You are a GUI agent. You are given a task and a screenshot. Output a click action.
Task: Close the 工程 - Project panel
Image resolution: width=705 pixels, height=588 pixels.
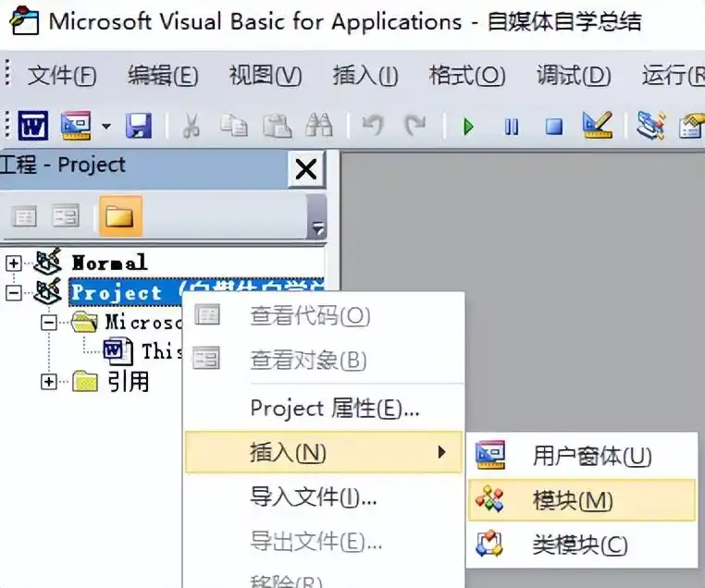click(x=305, y=169)
